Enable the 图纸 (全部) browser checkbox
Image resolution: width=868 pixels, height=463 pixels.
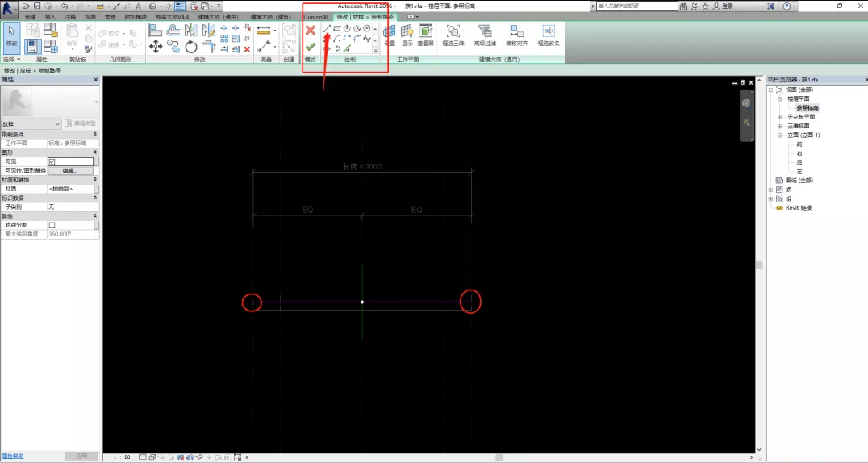778,180
